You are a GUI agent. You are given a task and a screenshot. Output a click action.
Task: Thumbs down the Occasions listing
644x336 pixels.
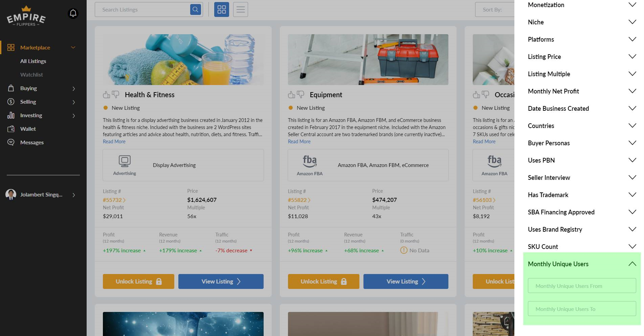[x=485, y=94]
